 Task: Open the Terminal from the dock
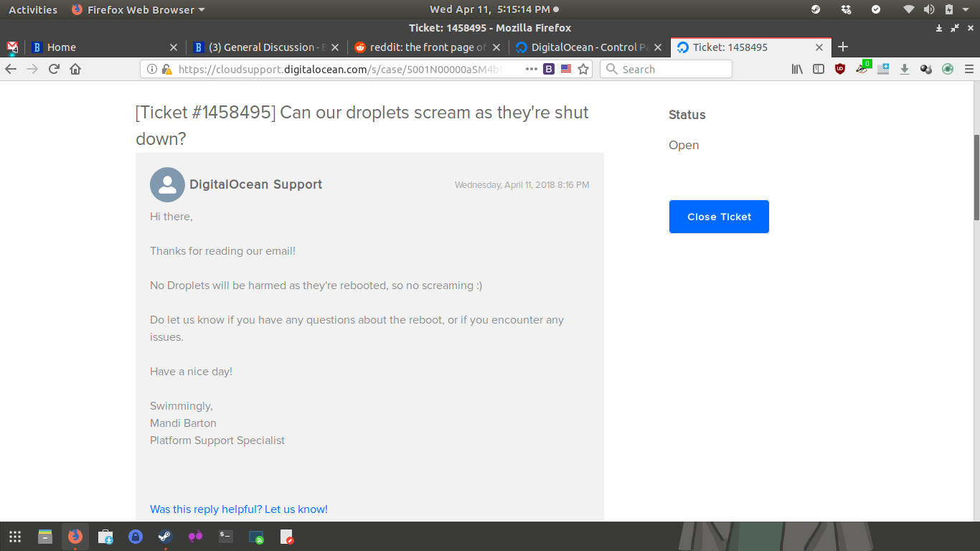[x=226, y=537]
